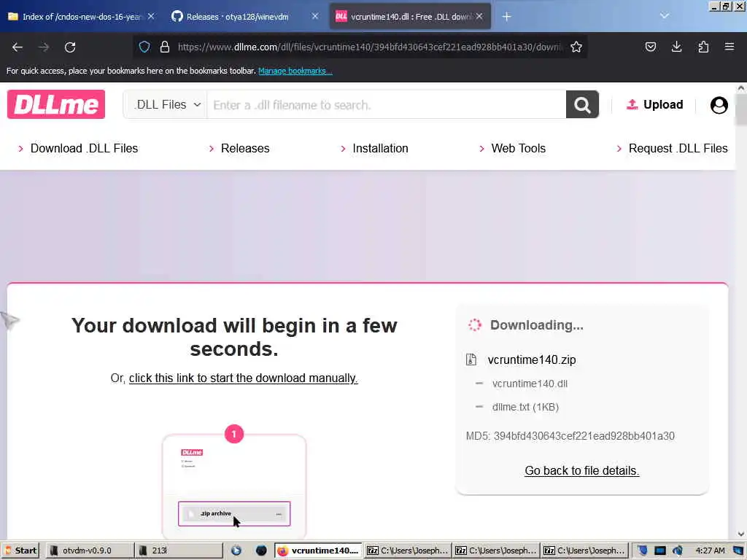This screenshot has height=560, width=747.
Task: Close the vcruntime140.dll tab
Action: [x=479, y=16]
